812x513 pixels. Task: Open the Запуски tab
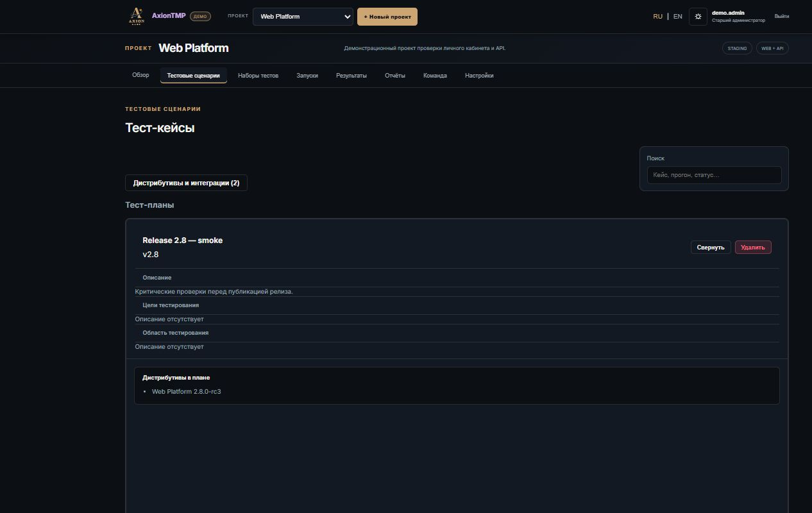pyautogui.click(x=307, y=76)
